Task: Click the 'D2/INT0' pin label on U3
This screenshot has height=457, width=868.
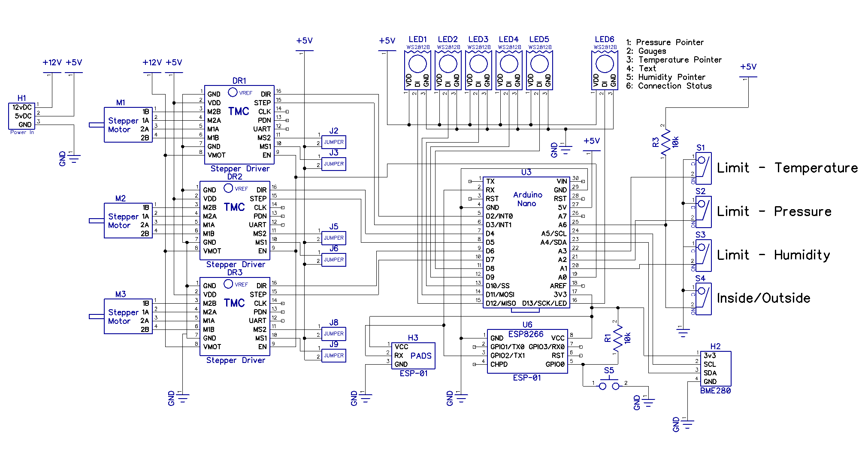Action: [499, 216]
